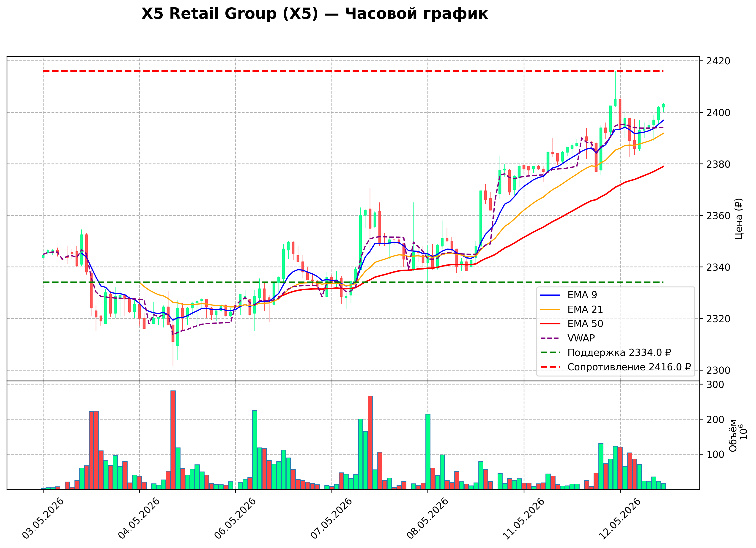Click the dashed purple VWAP line sample in legend
The image size is (756, 548).
click(550, 338)
